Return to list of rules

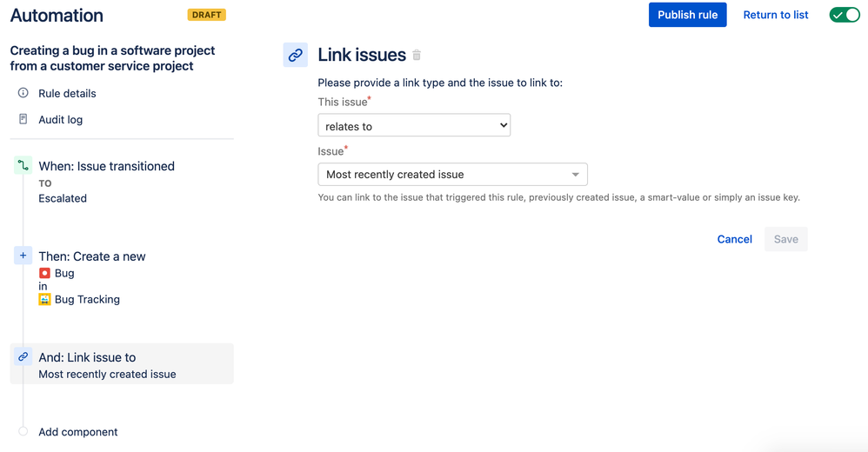coord(776,15)
